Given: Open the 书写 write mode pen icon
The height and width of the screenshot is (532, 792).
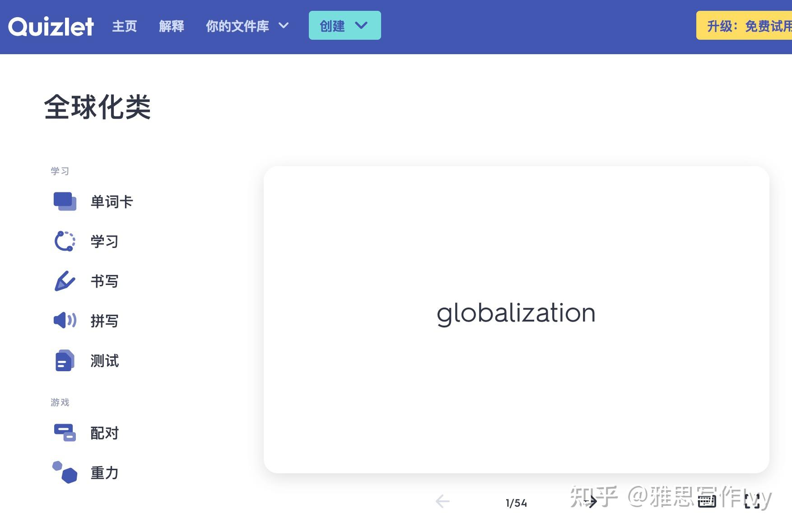Looking at the screenshot, I should 65,281.
